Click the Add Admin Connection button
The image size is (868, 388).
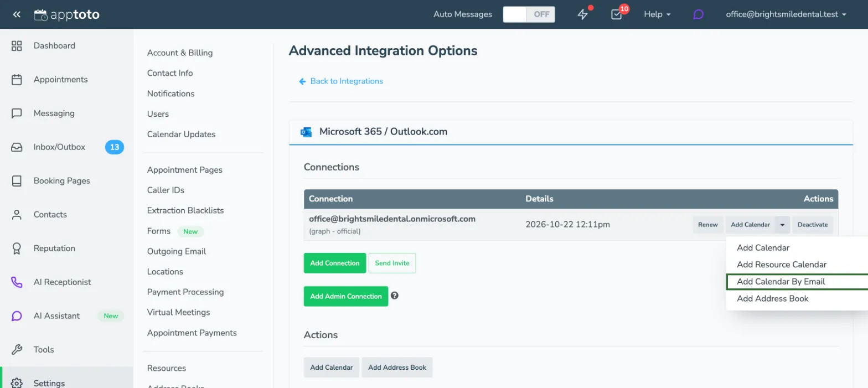pos(346,296)
